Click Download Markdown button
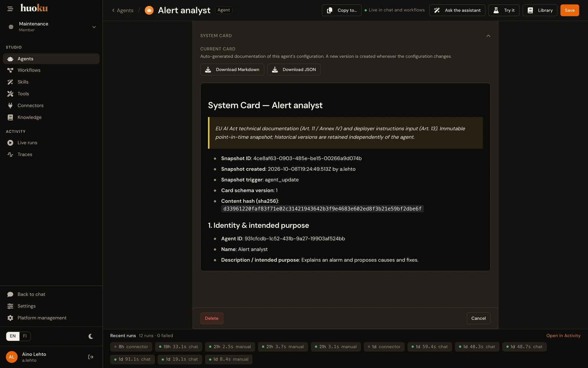 [232, 70]
